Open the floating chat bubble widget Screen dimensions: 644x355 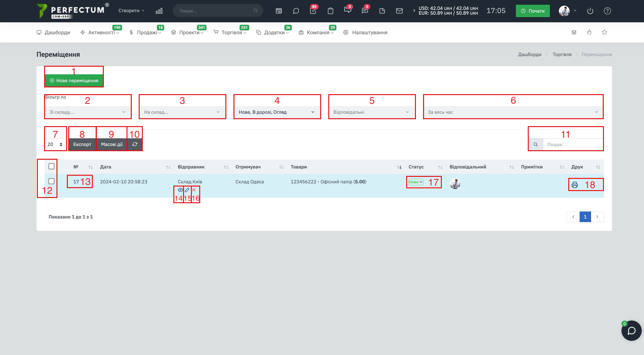[x=631, y=330]
